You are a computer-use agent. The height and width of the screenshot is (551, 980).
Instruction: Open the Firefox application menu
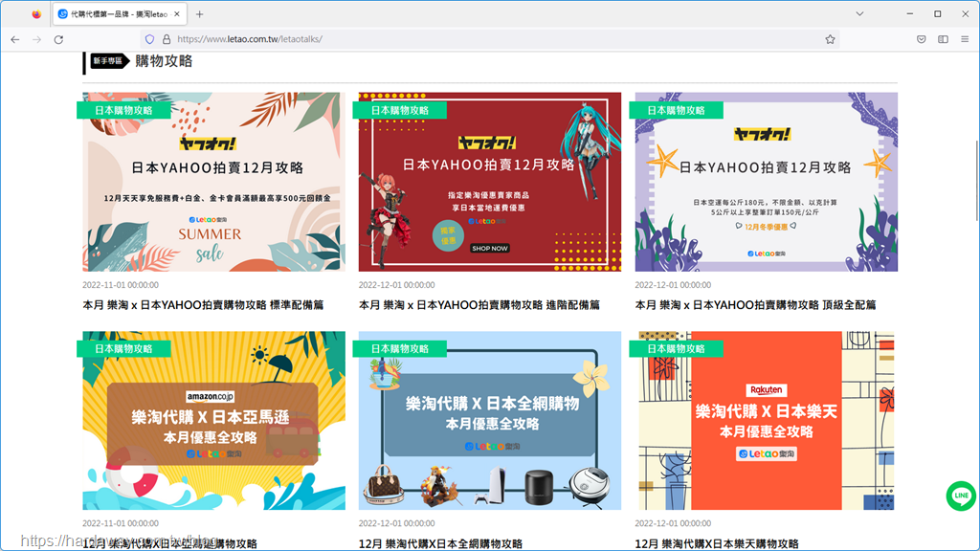pyautogui.click(x=965, y=39)
